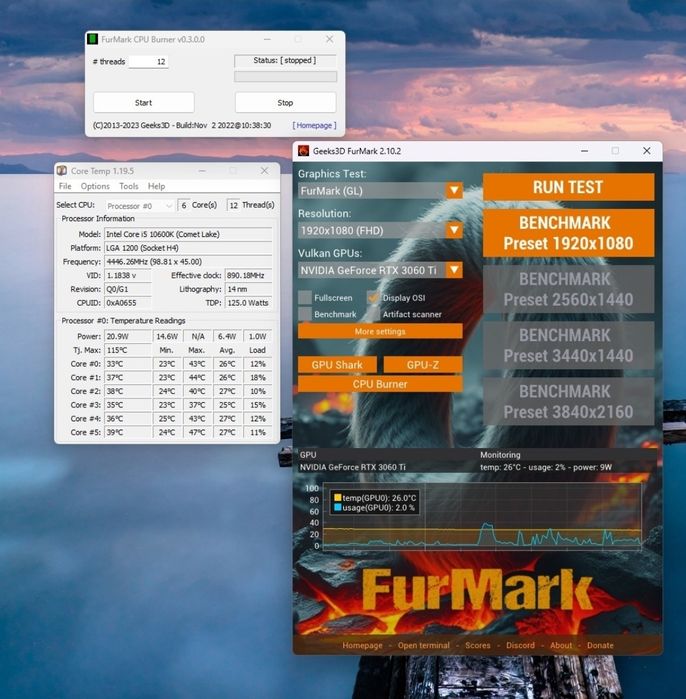
Task: Click the Monitoring temp usage power readout
Action: [546, 467]
